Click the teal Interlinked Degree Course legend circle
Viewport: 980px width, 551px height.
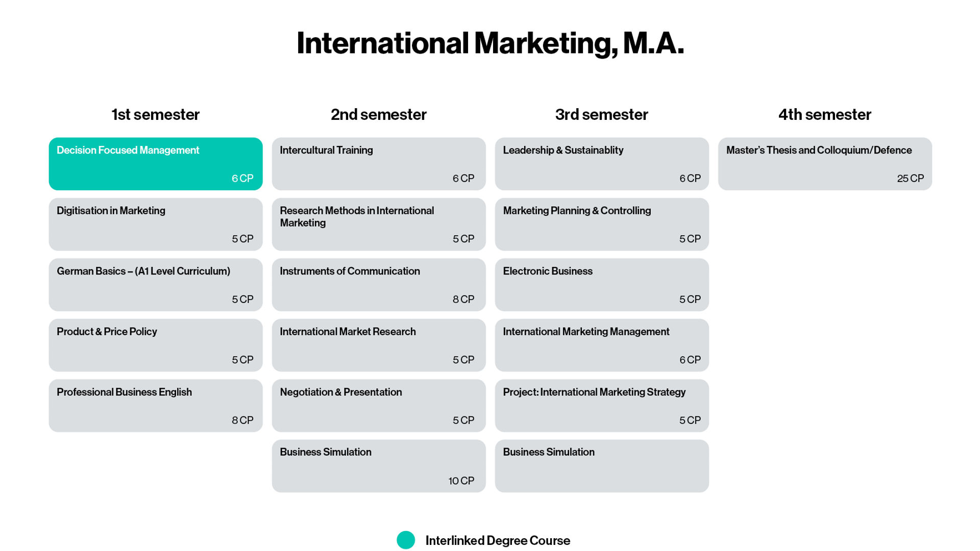[x=406, y=540]
